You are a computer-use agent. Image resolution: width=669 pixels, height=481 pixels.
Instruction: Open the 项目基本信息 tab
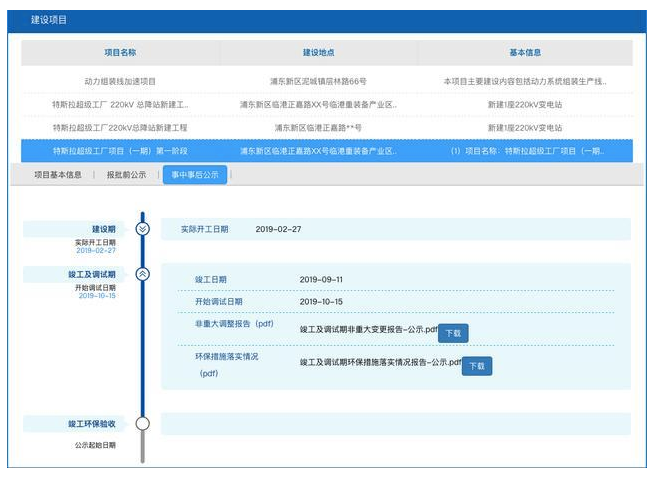[58, 175]
